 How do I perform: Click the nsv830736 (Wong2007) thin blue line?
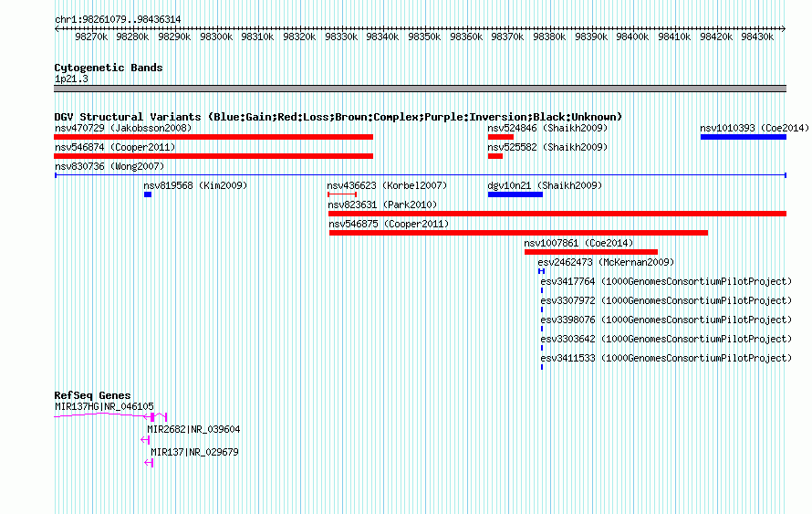coord(421,175)
